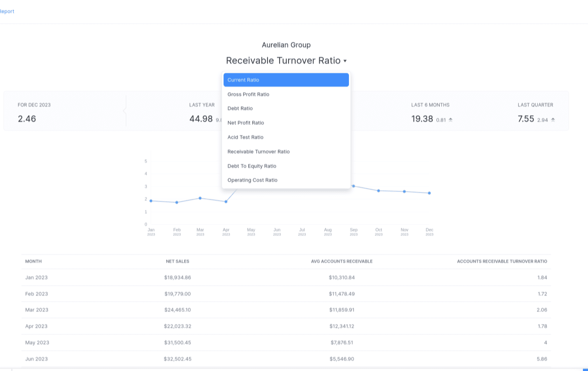This screenshot has width=588, height=371.
Task: Click avg receivable $5,546.90 cell
Action: coord(342,359)
